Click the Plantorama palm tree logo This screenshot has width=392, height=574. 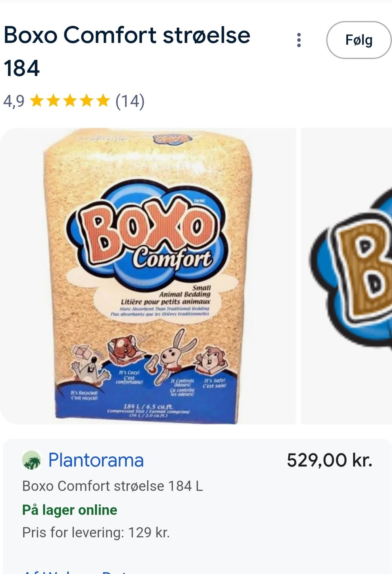(x=31, y=460)
